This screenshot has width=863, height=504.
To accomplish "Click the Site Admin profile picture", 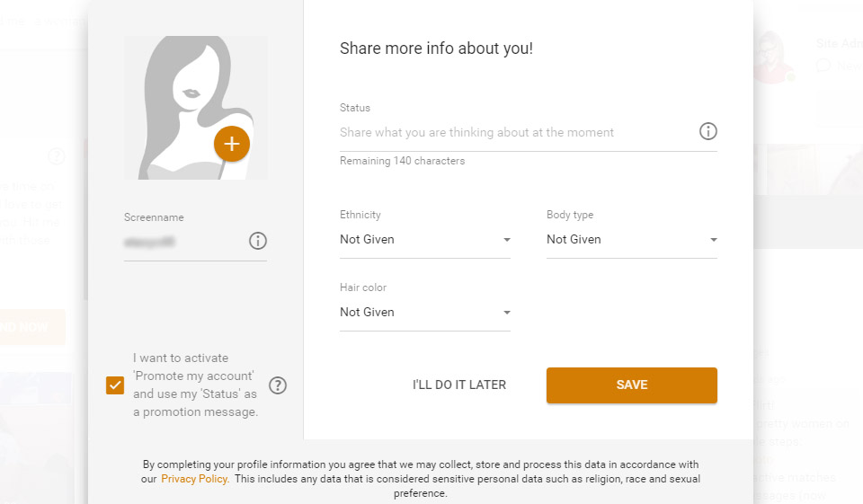I will (775, 57).
